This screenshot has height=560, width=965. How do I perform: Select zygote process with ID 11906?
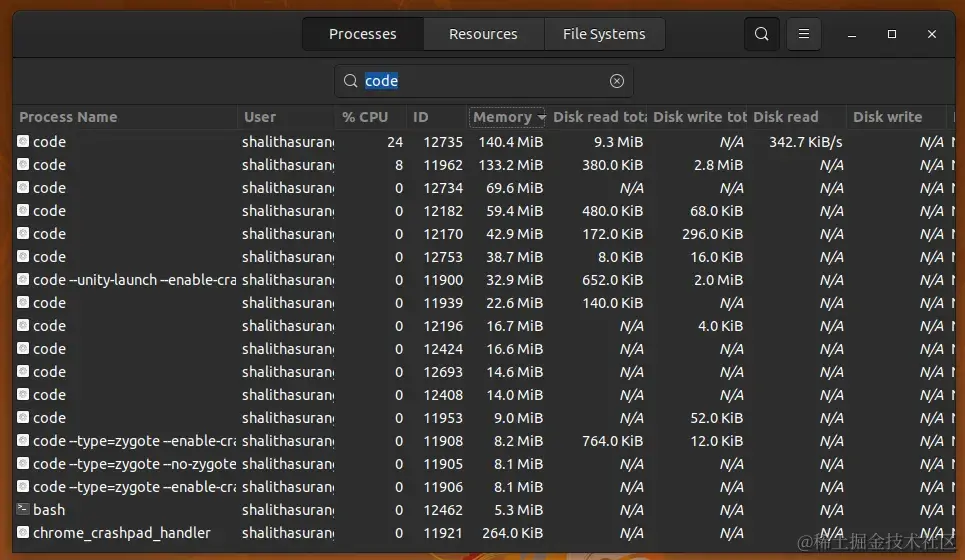coord(484,487)
